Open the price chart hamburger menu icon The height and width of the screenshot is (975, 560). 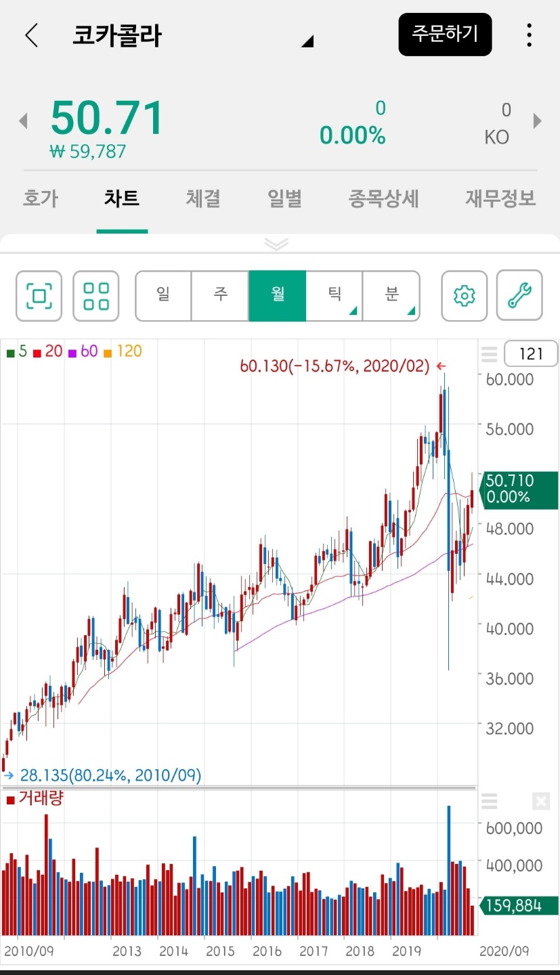[489, 353]
